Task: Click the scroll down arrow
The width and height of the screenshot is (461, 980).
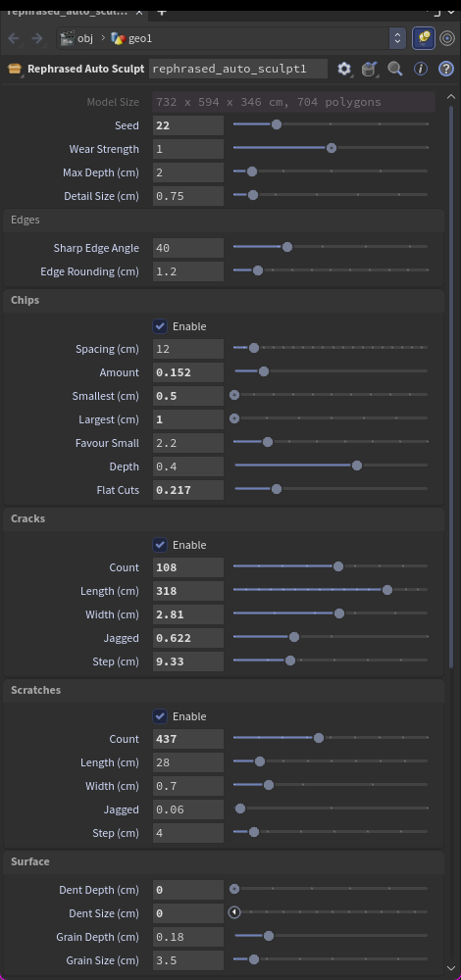Action: 451,969
